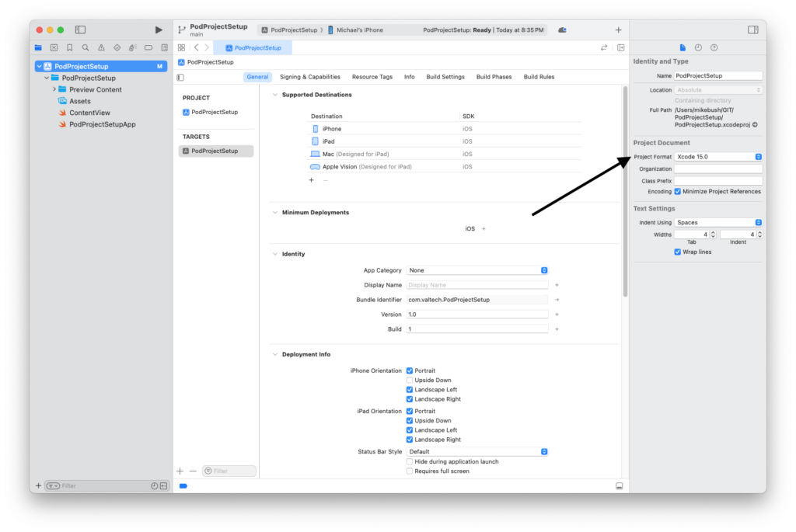796x532 pixels.
Task: Uncheck iPhone Orientation Landscape Left
Action: (410, 390)
